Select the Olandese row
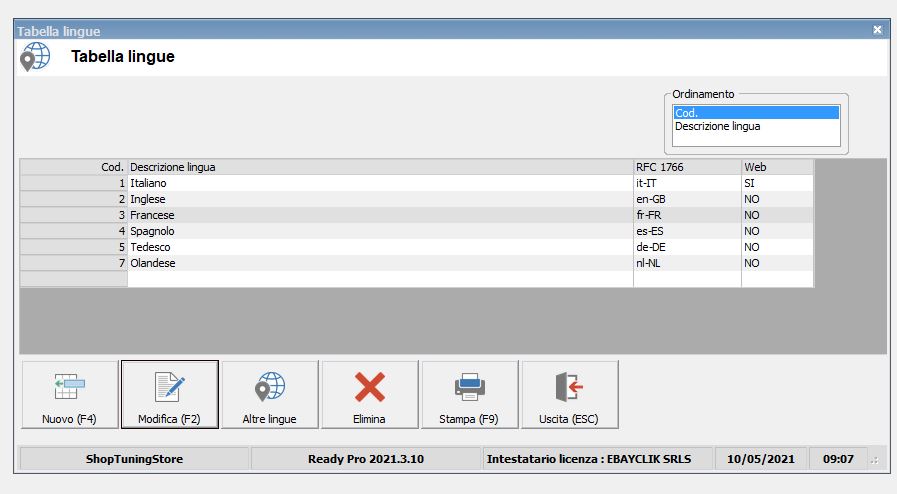This screenshot has width=897, height=494. coord(416,263)
